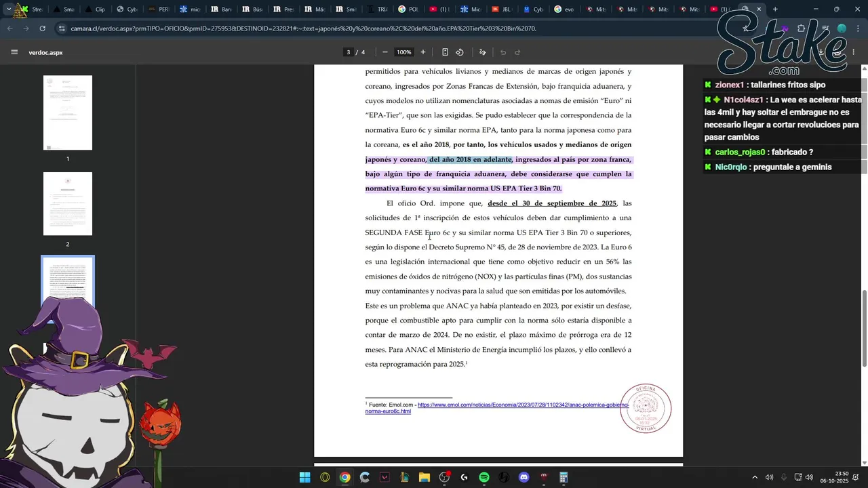The height and width of the screenshot is (488, 868).
Task: Click the camara.cl address bar URL
Action: click(302, 28)
